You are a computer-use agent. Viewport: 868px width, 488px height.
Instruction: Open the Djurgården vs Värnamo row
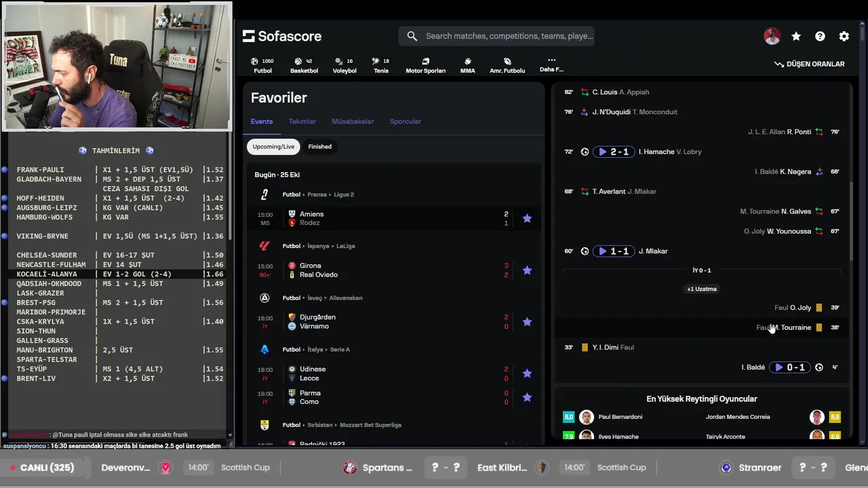pyautogui.click(x=394, y=322)
